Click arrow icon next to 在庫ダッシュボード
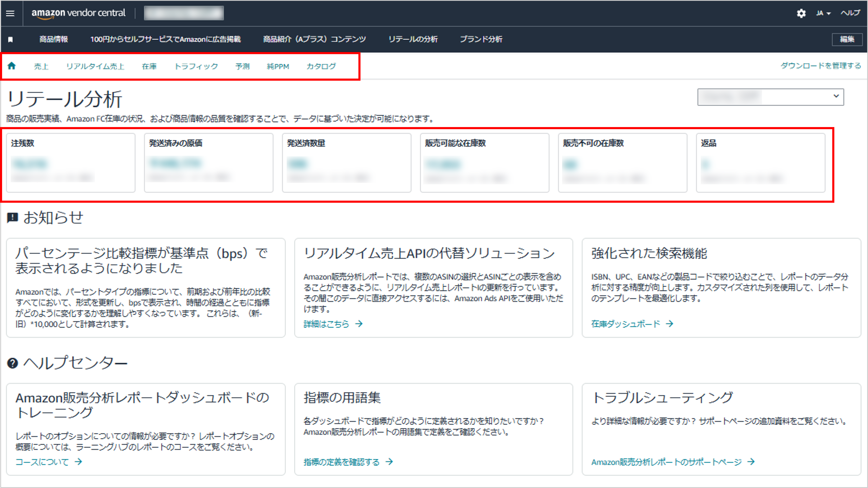Viewport: 868px width, 488px height. 670,324
